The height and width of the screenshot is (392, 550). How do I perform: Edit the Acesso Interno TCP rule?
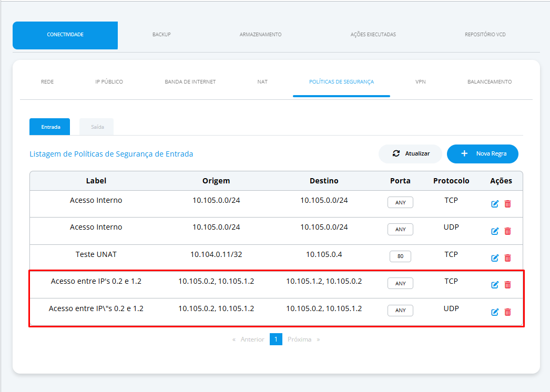pos(495,204)
